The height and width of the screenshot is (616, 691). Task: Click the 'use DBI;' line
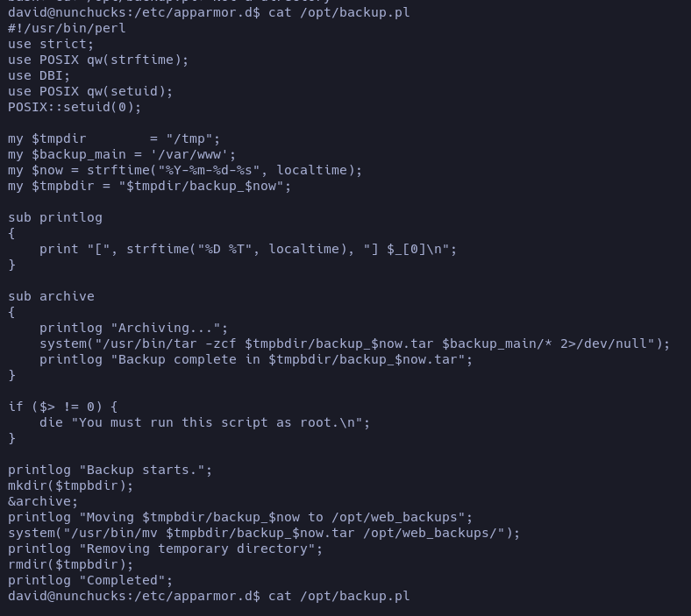coord(39,75)
